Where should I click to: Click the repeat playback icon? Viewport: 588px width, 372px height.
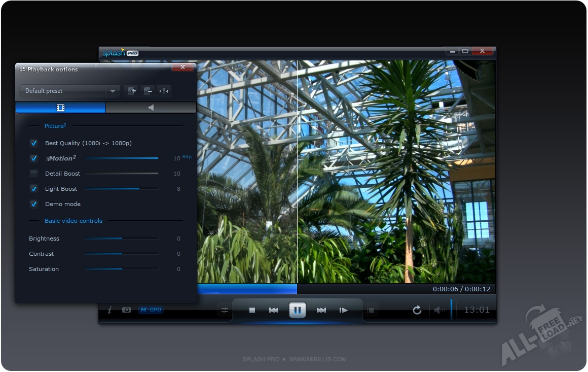click(x=417, y=310)
